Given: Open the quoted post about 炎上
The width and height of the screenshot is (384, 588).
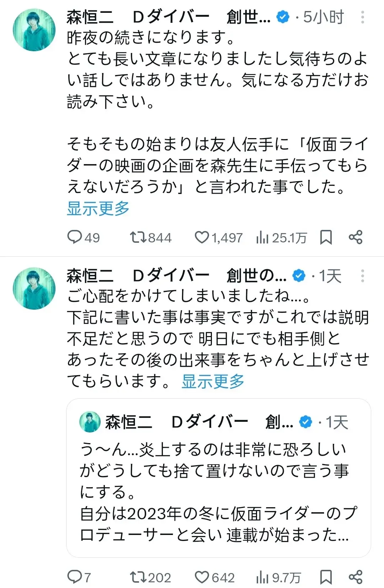Looking at the screenshot, I should (x=218, y=491).
